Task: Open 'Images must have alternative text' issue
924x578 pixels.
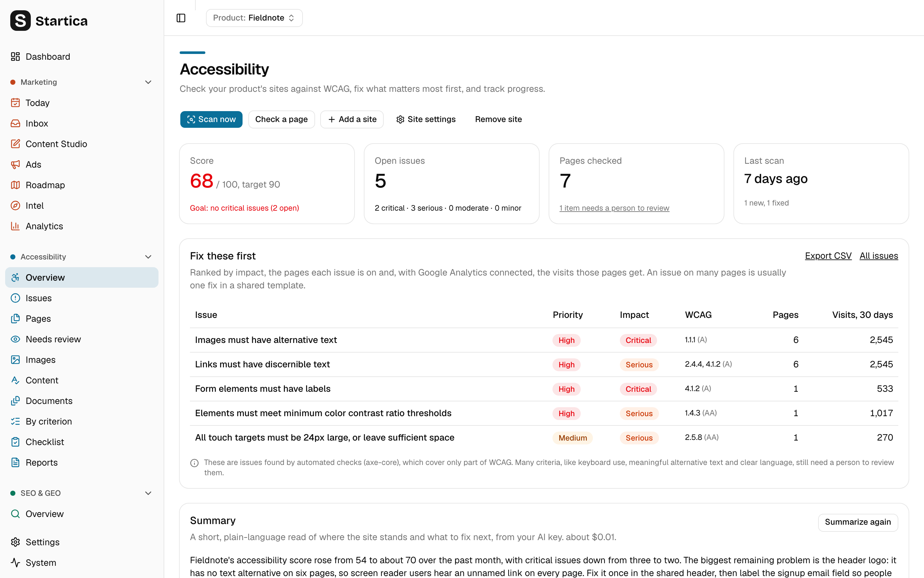Action: click(266, 340)
